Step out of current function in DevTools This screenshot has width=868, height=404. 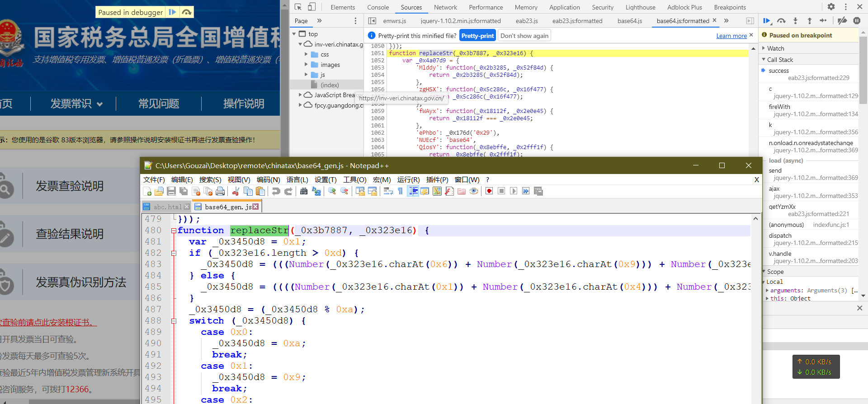click(x=809, y=21)
